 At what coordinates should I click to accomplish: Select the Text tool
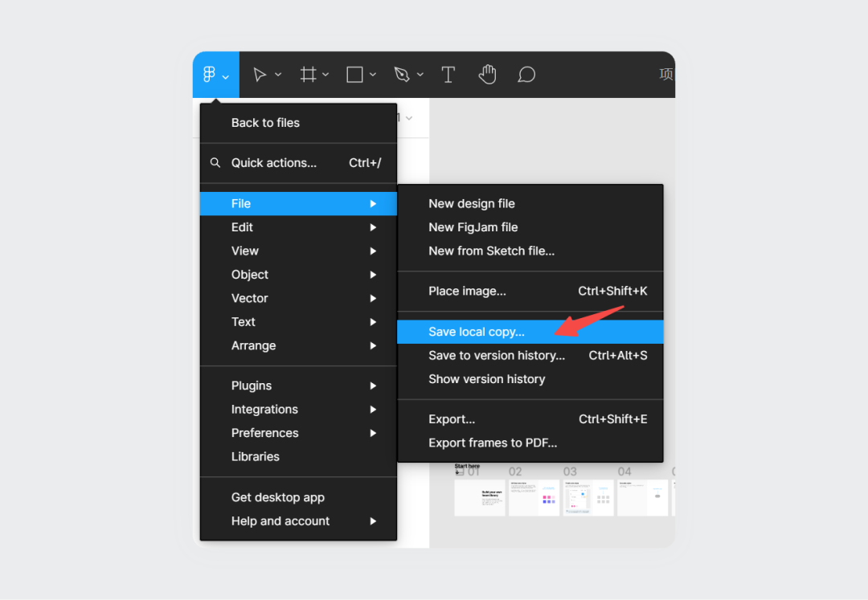tap(448, 75)
